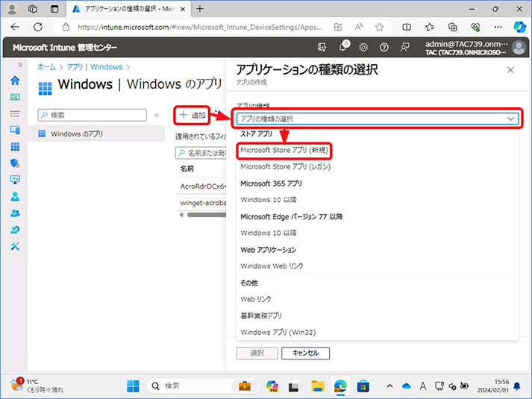Open the weather widget on taskbar

[x=37, y=386]
